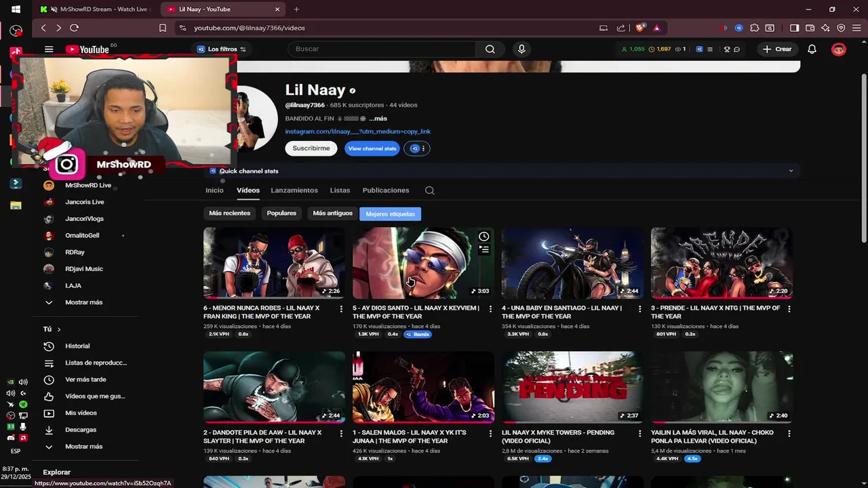The image size is (868, 488).
Task: Open the Crear button
Action: coord(777,49)
